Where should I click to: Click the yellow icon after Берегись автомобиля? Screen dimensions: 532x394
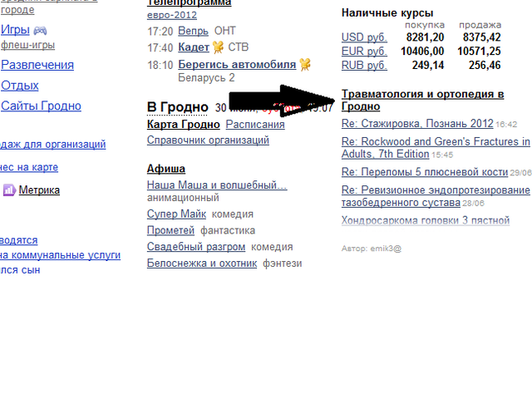click(305, 64)
